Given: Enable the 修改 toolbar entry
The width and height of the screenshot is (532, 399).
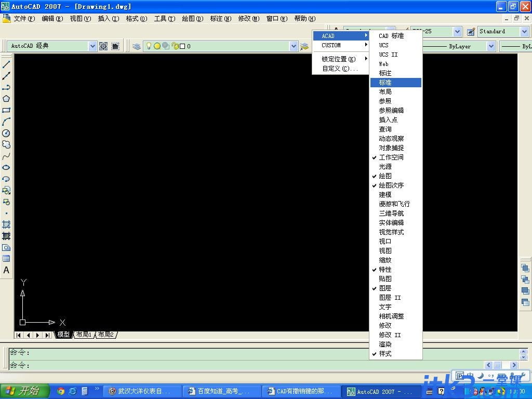Looking at the screenshot, I should pyautogui.click(x=395, y=325).
